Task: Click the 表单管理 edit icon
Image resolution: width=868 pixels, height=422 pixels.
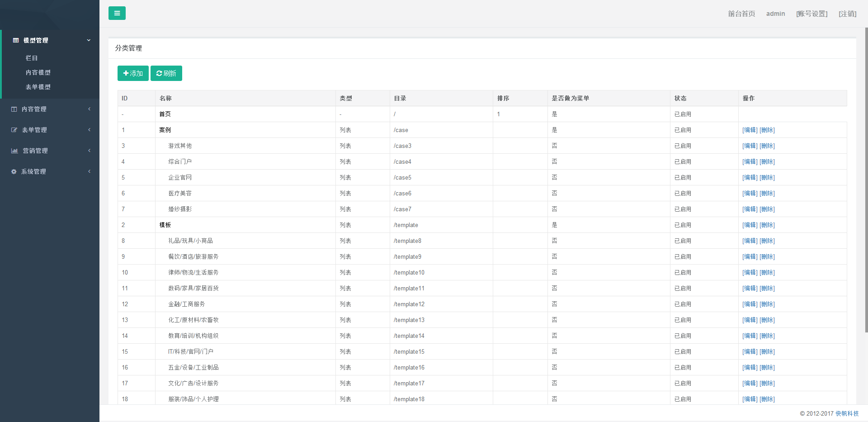Action: pyautogui.click(x=14, y=130)
